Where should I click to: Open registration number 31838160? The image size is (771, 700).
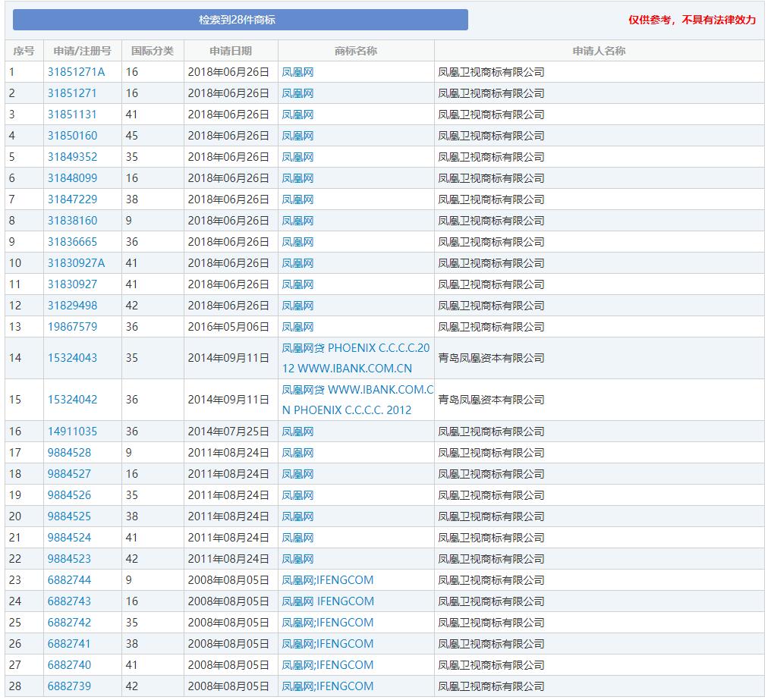coord(72,220)
